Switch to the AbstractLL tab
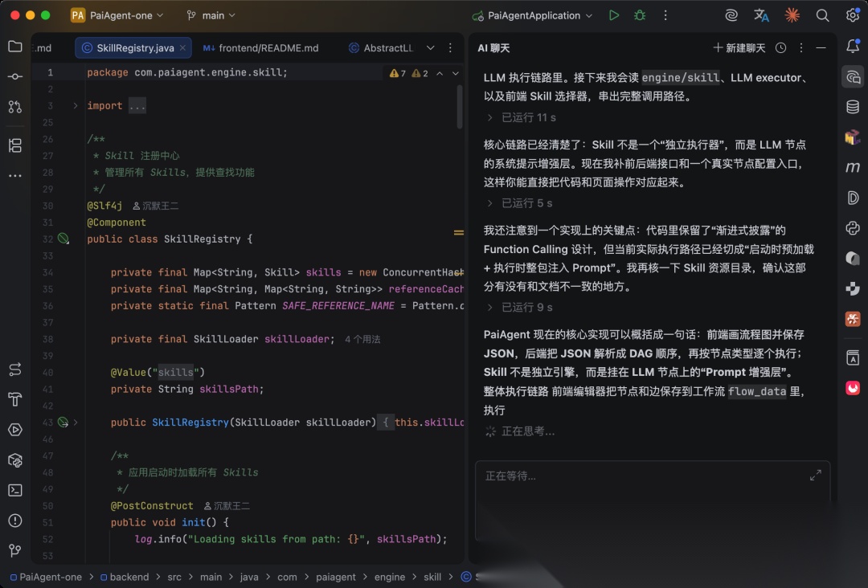Viewport: 868px width, 588px height. [x=382, y=48]
